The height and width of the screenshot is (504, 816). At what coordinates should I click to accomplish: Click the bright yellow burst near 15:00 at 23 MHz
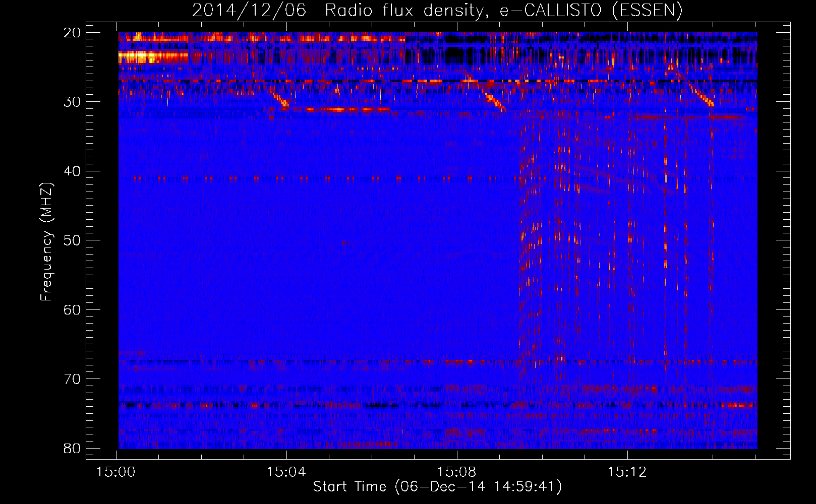153,57
